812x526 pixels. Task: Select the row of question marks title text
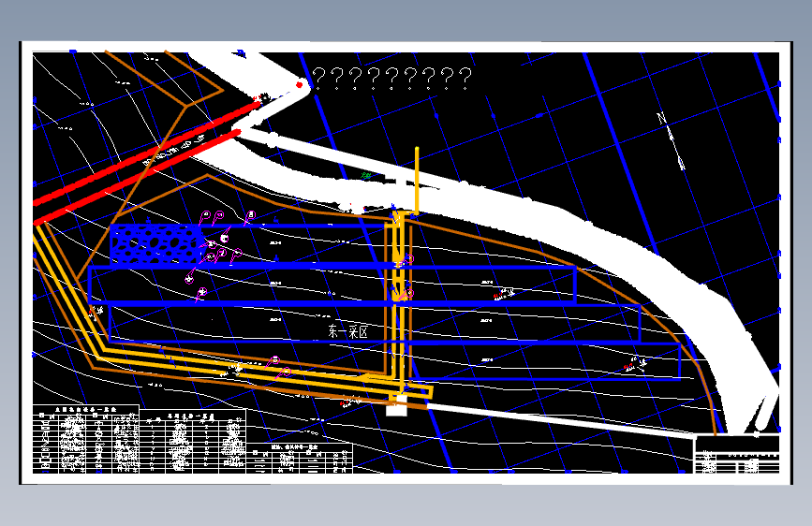pyautogui.click(x=392, y=79)
